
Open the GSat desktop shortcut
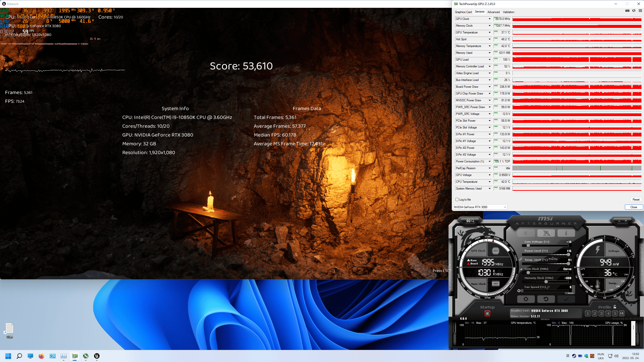10,331
